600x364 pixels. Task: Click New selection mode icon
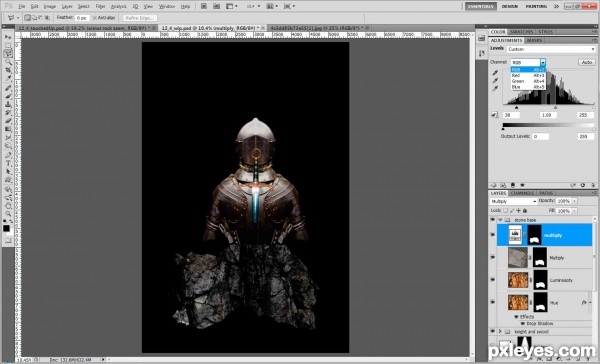point(28,18)
